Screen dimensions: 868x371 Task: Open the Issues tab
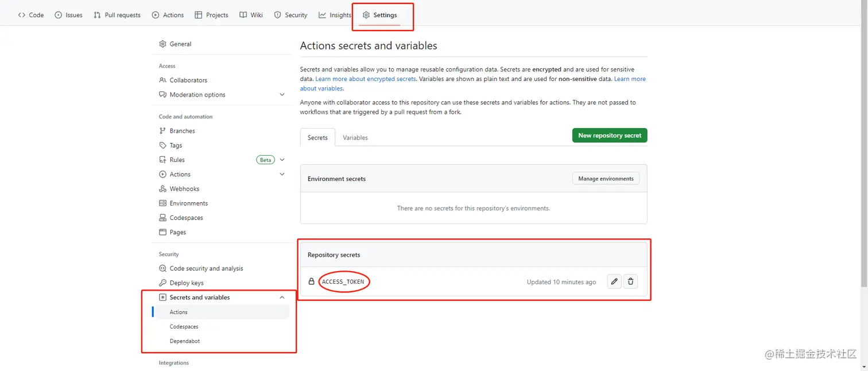(x=68, y=15)
